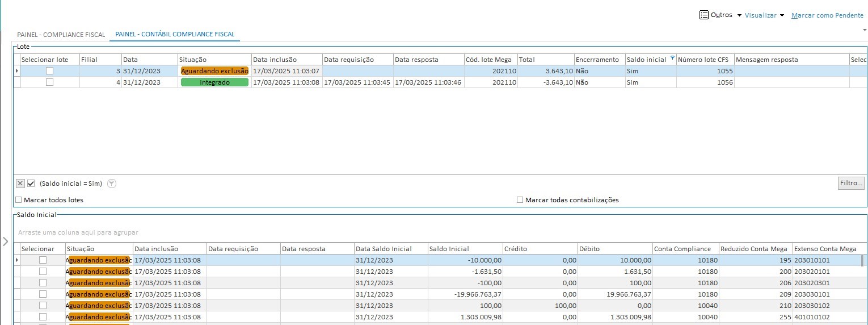Select the row with Saldo Inicial -19.966.763,37
868x325 pixels.
[x=43, y=294]
